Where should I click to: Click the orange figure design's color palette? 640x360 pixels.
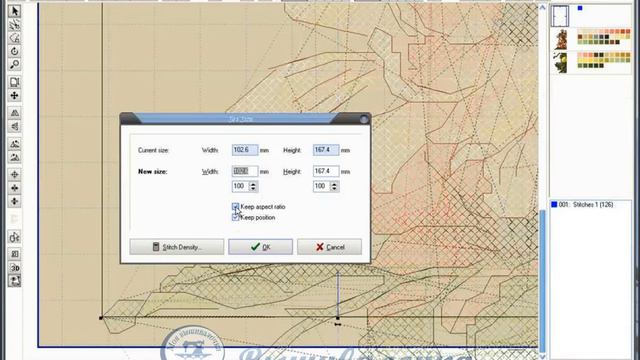click(604, 37)
